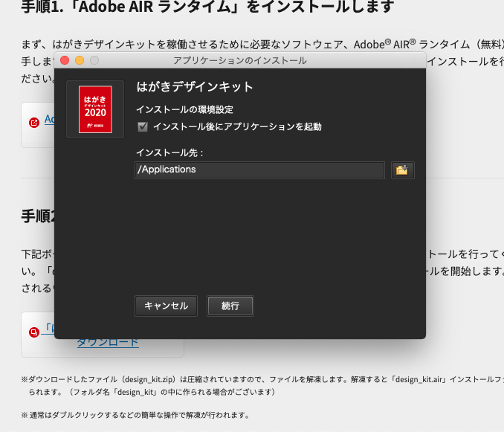
Task: Click the 手順1 Adobe AIR ランタイム heading
Action: point(207,7)
